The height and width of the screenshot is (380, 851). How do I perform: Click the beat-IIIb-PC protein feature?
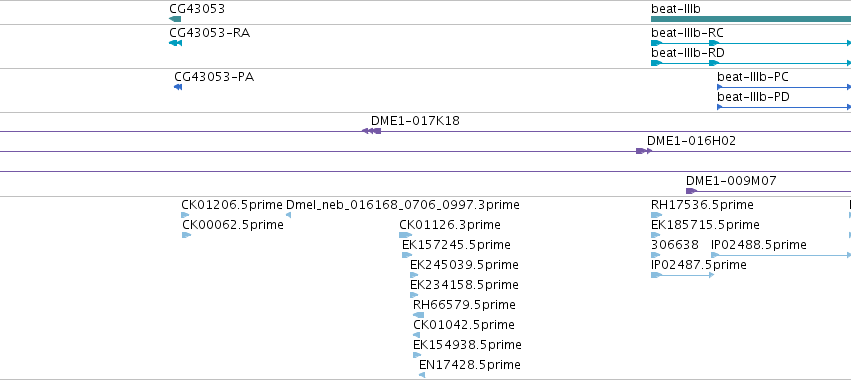(x=784, y=87)
